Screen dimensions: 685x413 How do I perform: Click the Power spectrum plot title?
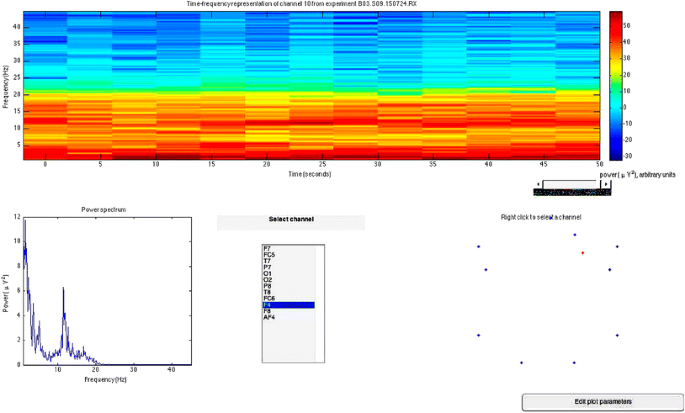point(104,210)
